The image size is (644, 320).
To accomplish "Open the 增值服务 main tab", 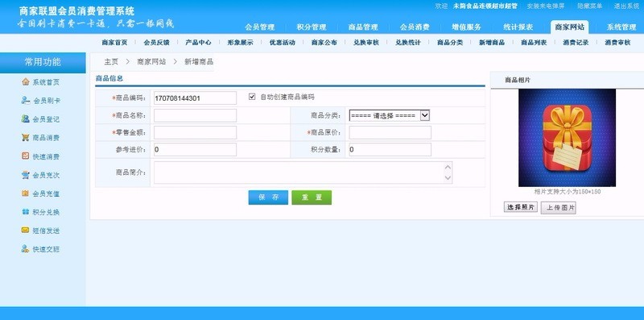I will (467, 27).
